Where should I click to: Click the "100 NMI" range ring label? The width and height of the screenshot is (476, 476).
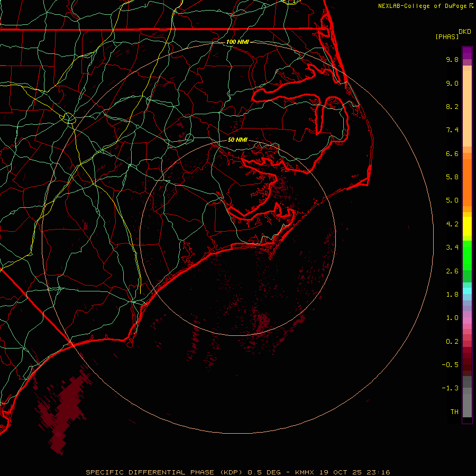point(237,42)
